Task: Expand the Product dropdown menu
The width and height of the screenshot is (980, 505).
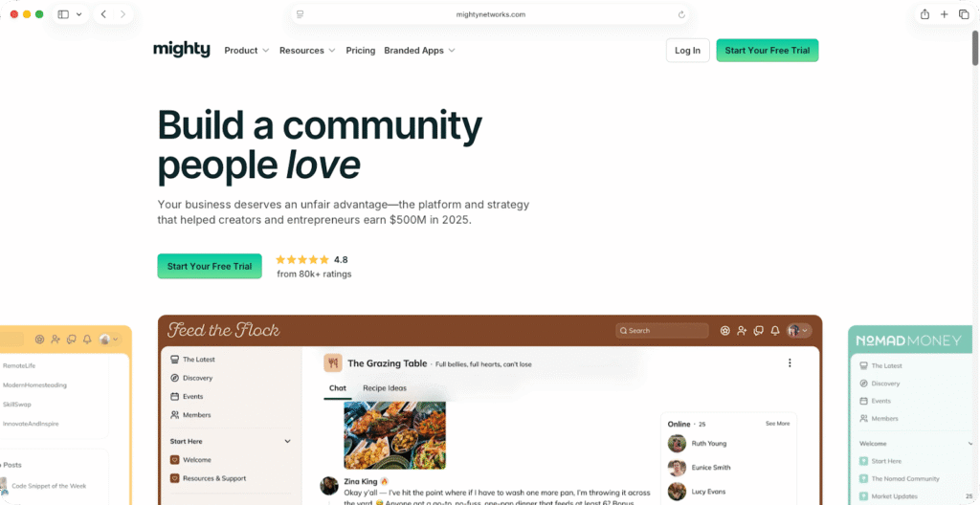Action: pyautogui.click(x=247, y=51)
